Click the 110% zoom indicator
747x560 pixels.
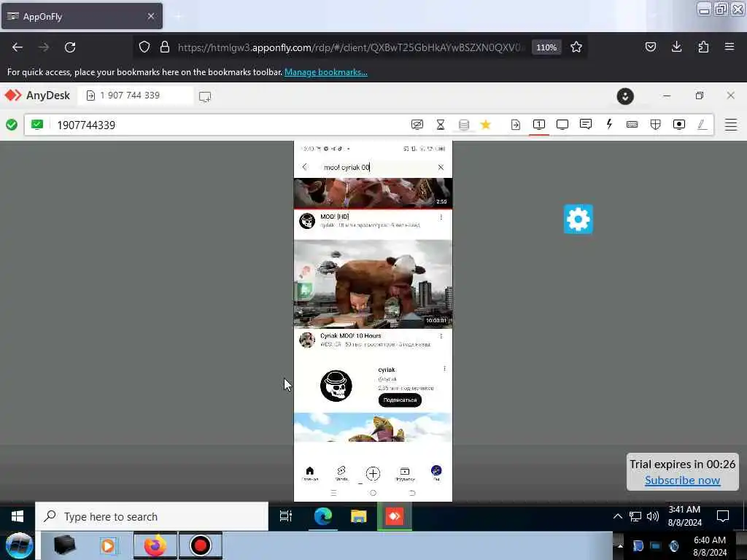(x=546, y=47)
